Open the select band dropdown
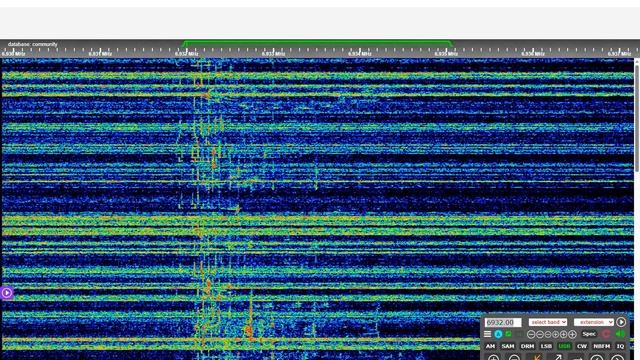 coord(548,322)
